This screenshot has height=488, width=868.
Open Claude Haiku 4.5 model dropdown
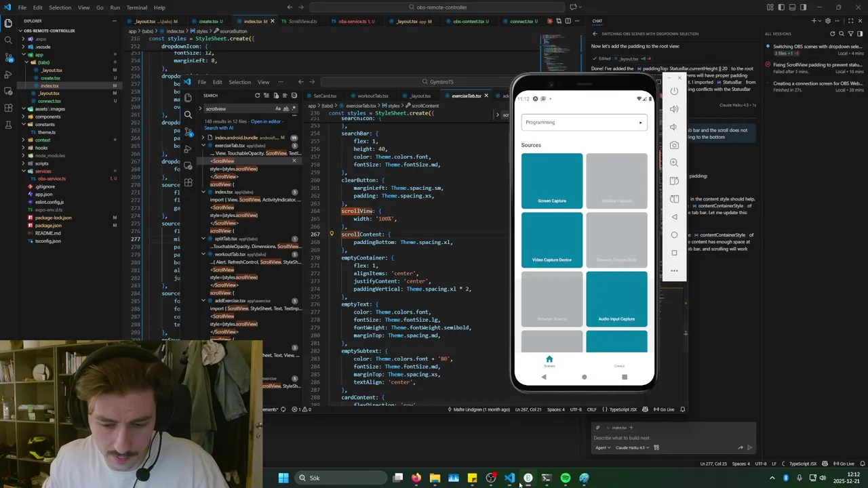coord(632,447)
